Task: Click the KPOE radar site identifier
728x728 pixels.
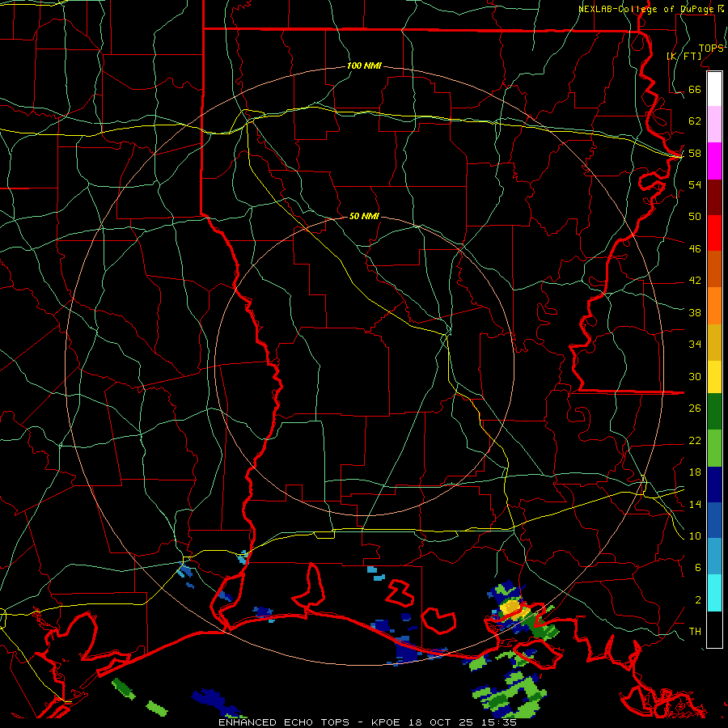Action: pyautogui.click(x=387, y=722)
